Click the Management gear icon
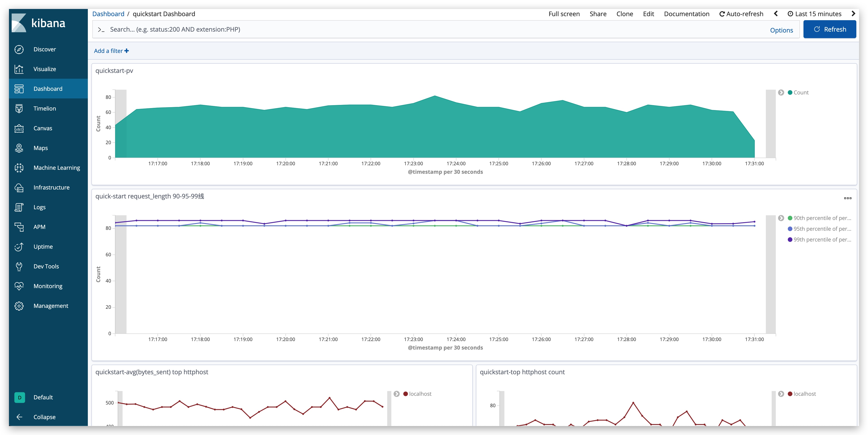The height and width of the screenshot is (435, 868). click(x=19, y=306)
